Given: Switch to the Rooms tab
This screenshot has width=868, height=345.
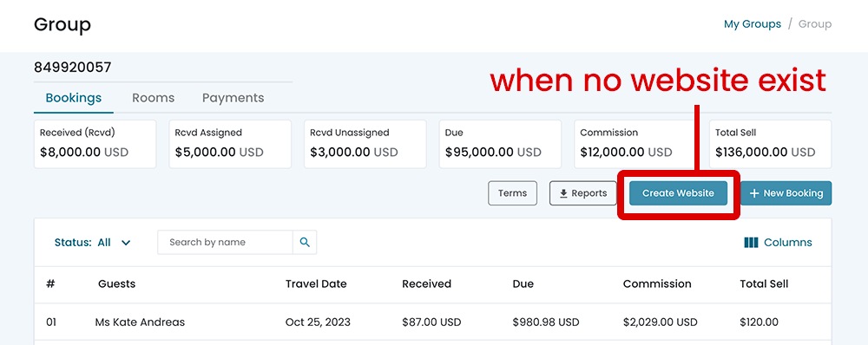Looking at the screenshot, I should click(154, 98).
